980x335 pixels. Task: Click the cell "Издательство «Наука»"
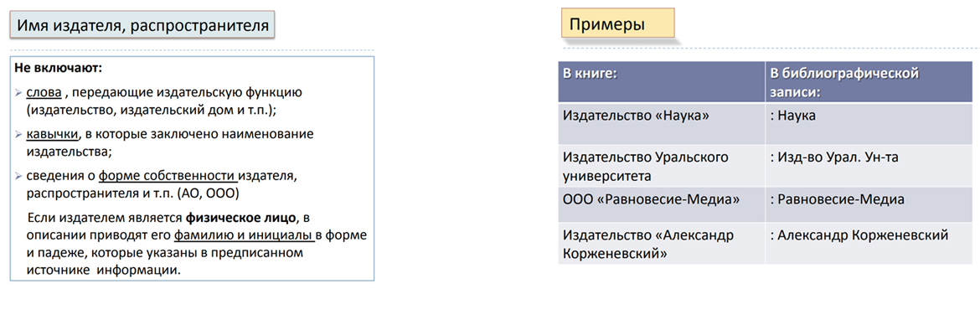point(636,116)
